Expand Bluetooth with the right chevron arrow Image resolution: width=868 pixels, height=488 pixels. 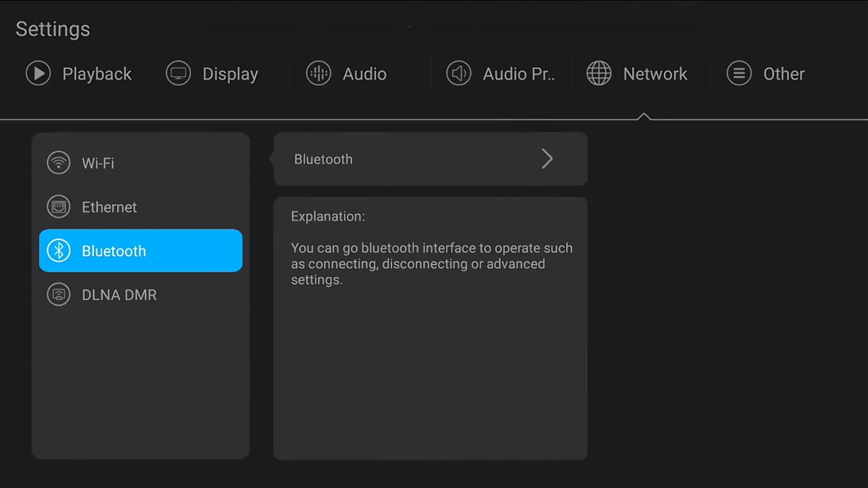(x=547, y=159)
